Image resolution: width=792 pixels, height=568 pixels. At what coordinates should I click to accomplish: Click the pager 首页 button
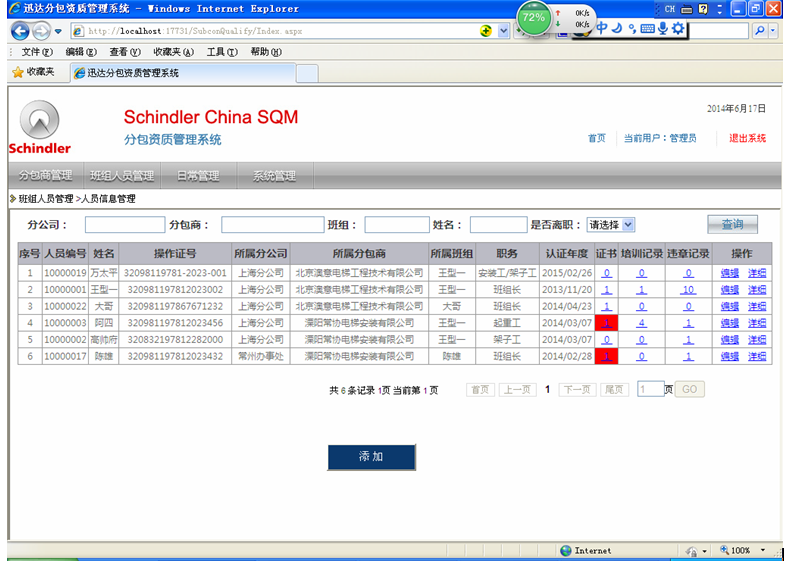480,390
